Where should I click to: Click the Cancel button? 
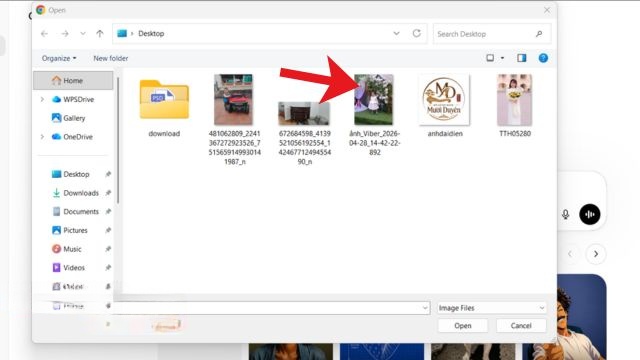[x=521, y=326]
